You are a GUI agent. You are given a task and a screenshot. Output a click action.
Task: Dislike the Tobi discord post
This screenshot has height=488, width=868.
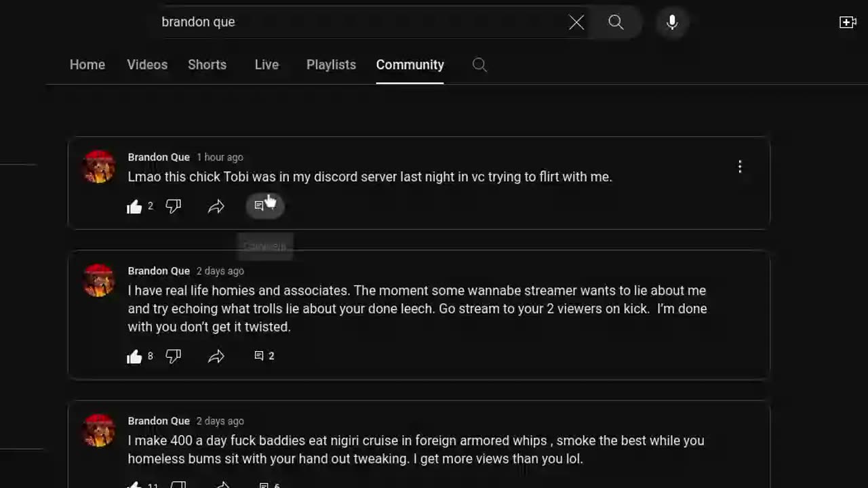tap(174, 206)
